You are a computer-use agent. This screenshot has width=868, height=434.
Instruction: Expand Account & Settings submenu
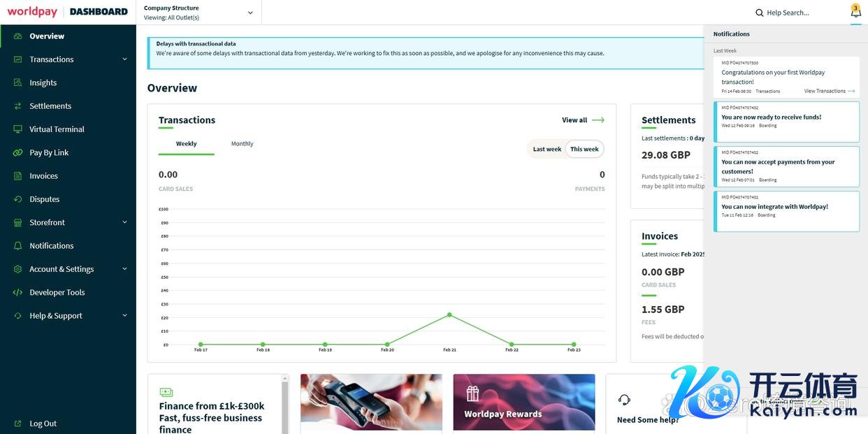pyautogui.click(x=124, y=269)
